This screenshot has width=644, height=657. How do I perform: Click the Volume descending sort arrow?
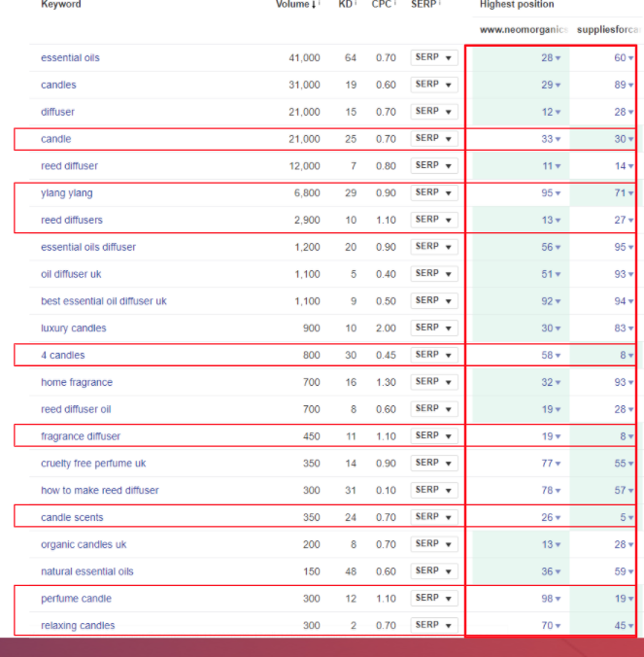pos(314,5)
